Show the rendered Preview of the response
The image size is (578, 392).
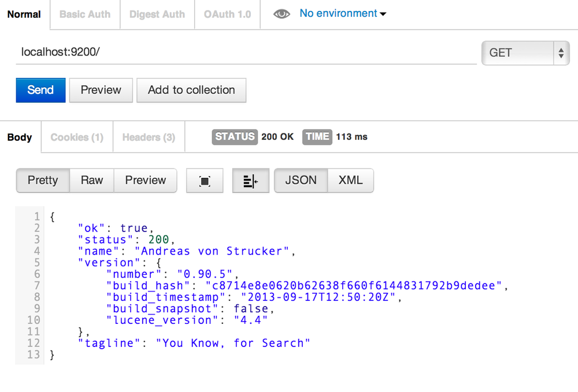[145, 180]
